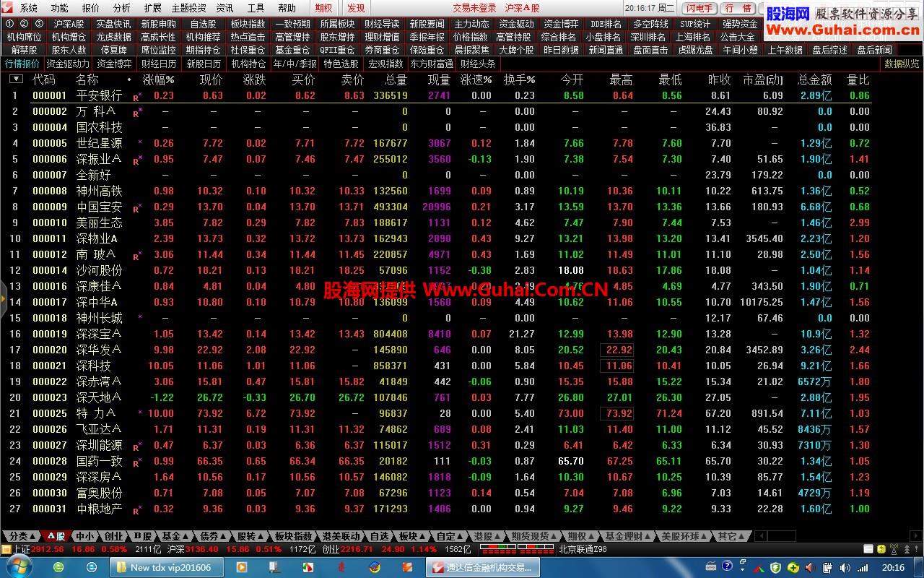Click the R marker beside 平安银行
The width and height of the screenshot is (924, 578).
[136, 96]
